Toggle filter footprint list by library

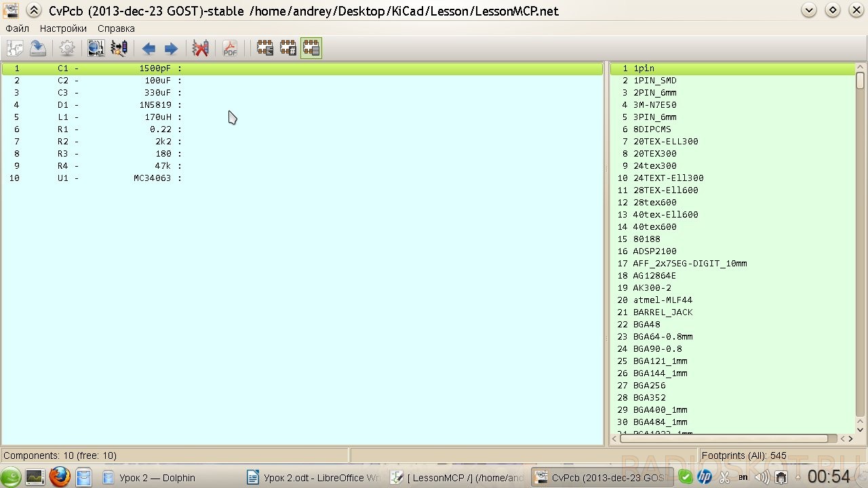pyautogui.click(x=311, y=48)
